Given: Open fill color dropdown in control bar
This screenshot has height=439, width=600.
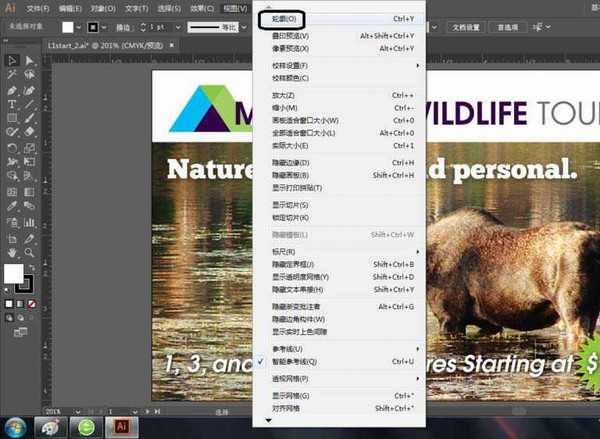Looking at the screenshot, I should (78, 27).
